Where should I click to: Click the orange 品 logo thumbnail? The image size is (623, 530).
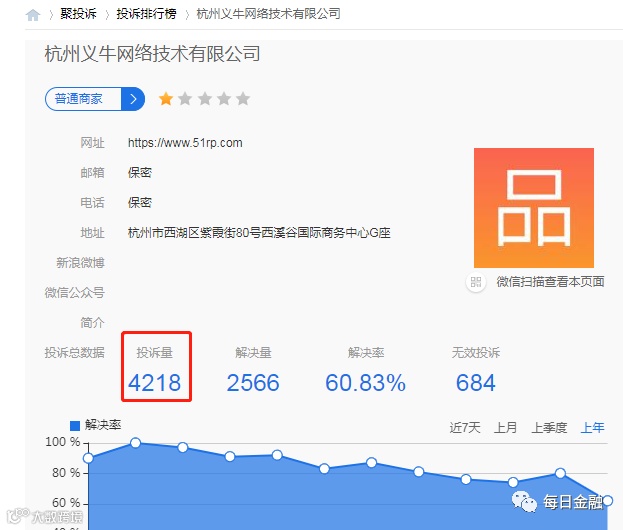[534, 208]
